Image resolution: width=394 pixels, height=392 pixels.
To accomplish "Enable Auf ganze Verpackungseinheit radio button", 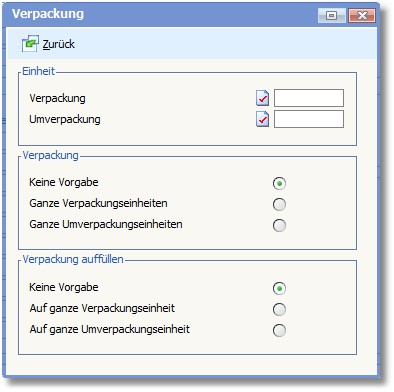I will point(279,309).
